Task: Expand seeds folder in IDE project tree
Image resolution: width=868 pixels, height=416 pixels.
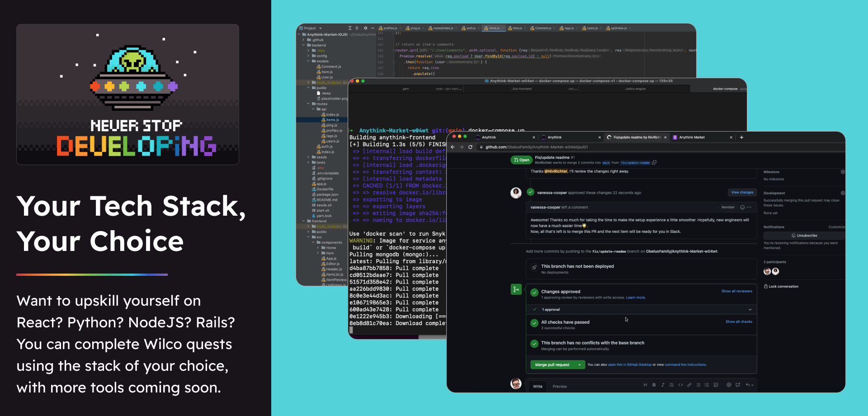Action: click(308, 157)
